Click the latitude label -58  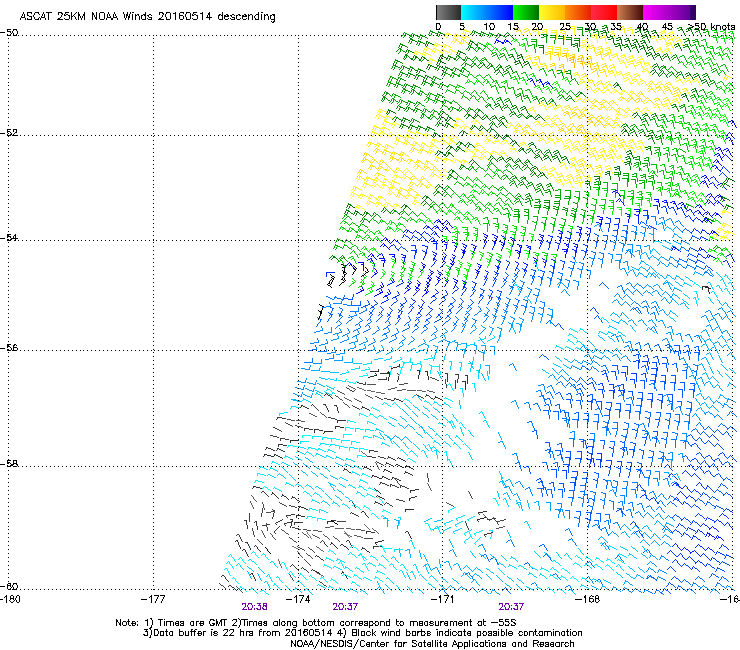tap(9, 464)
